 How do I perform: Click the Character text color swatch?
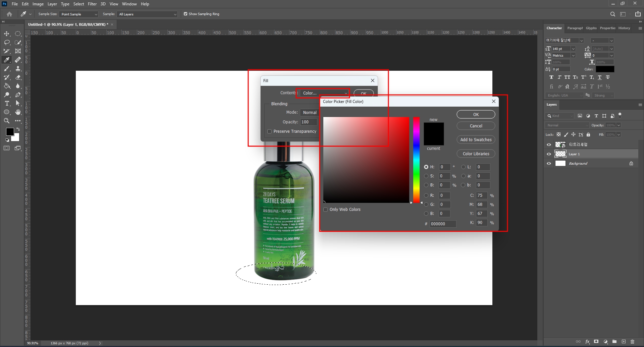[x=605, y=69]
